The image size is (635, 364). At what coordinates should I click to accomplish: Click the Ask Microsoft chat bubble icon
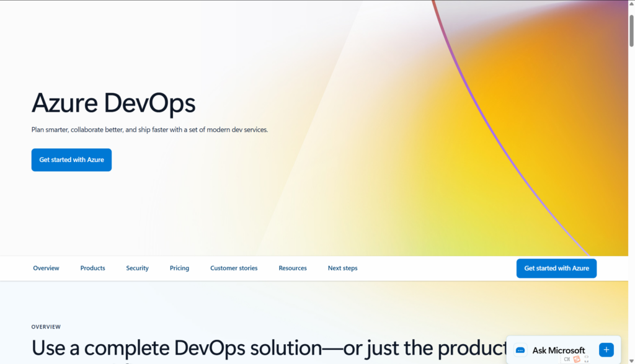pos(520,350)
